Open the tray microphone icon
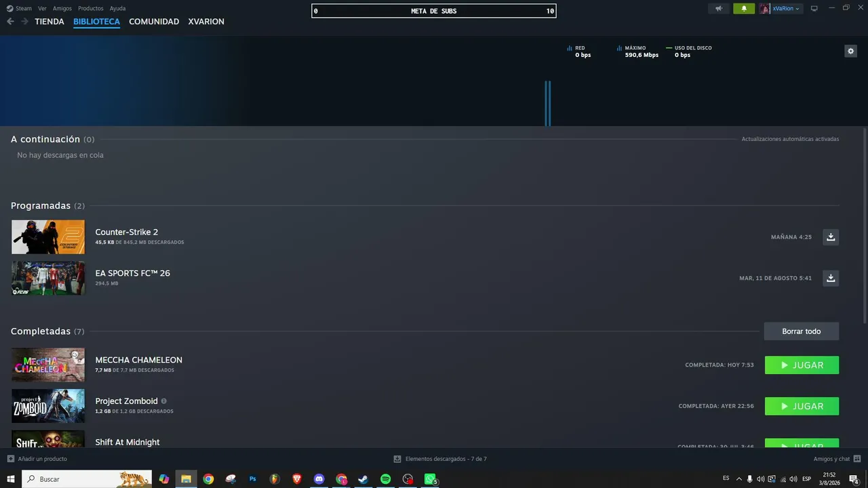This screenshot has height=488, width=868. point(749,479)
